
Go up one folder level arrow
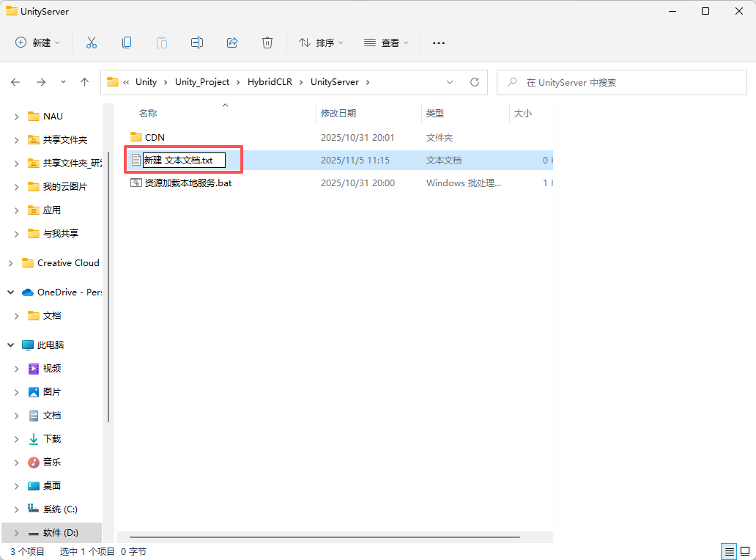pos(84,83)
